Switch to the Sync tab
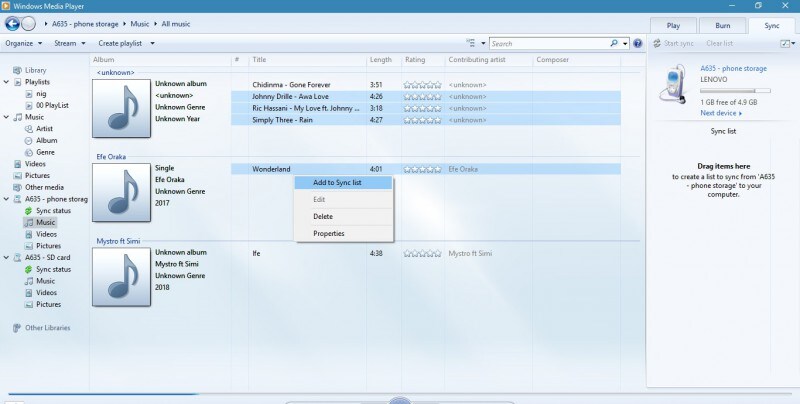800x404 pixels. (771, 26)
